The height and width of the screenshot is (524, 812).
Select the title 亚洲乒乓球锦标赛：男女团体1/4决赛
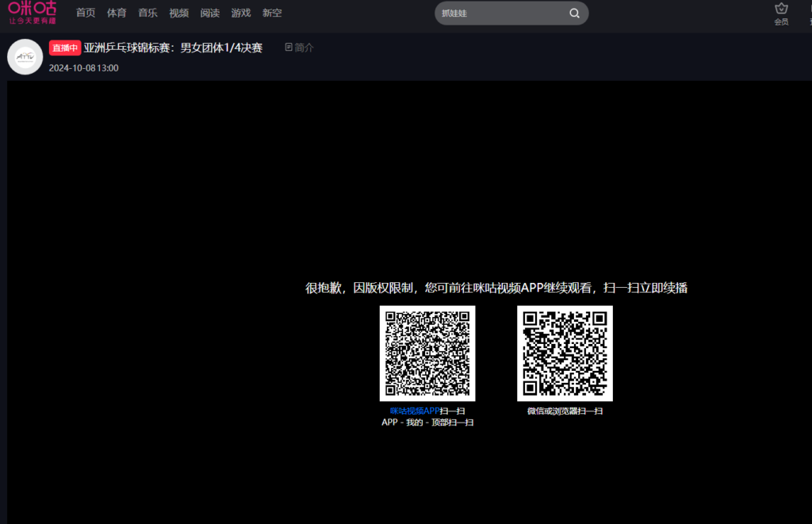[x=173, y=48]
